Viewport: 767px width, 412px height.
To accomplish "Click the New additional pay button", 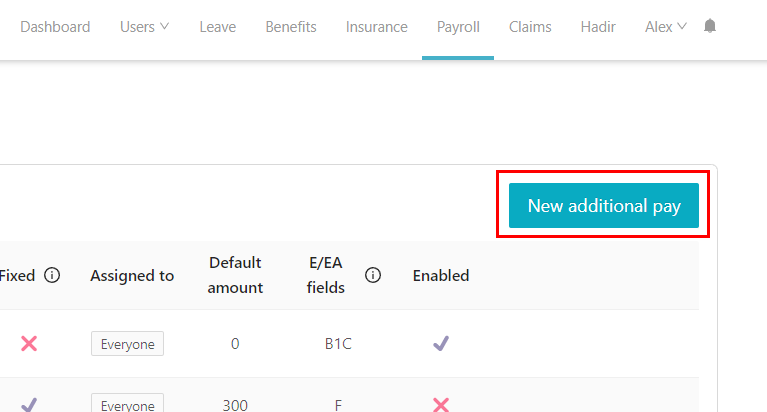I will point(604,206).
